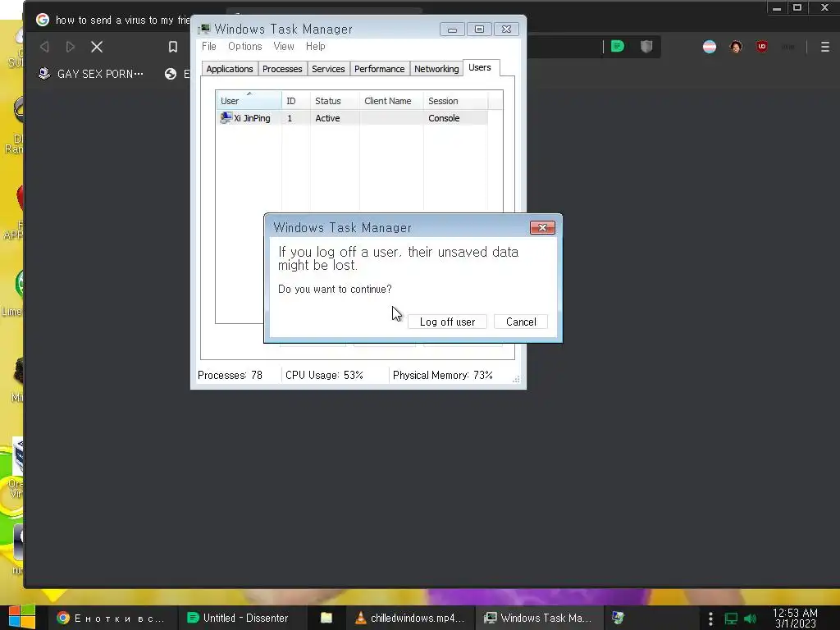This screenshot has width=840, height=630.
Task: Show hidden system tray icons
Action: tap(711, 619)
